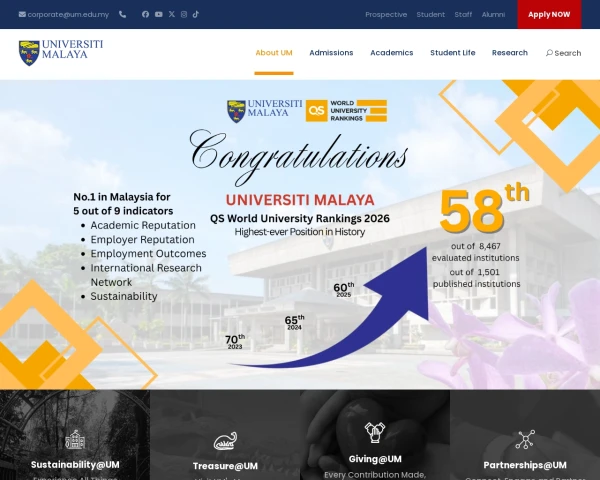This screenshot has height=480, width=600.
Task: Click the Apply NOW button
Action: [549, 15]
